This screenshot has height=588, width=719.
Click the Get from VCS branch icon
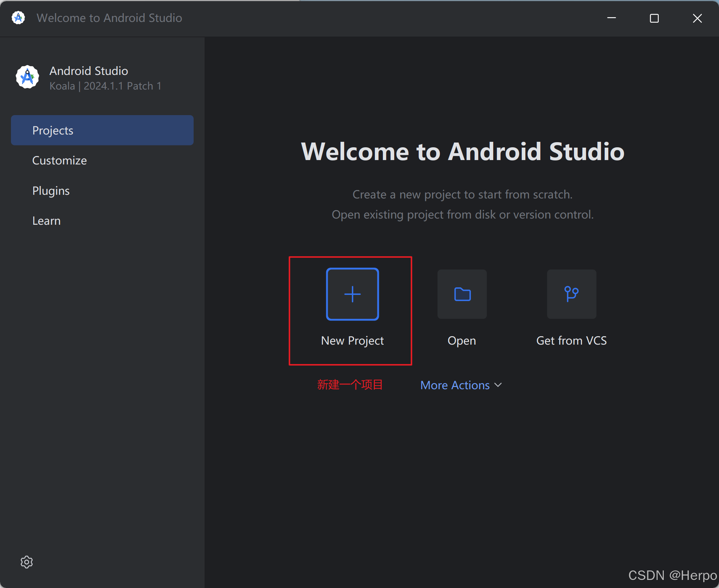coord(571,294)
